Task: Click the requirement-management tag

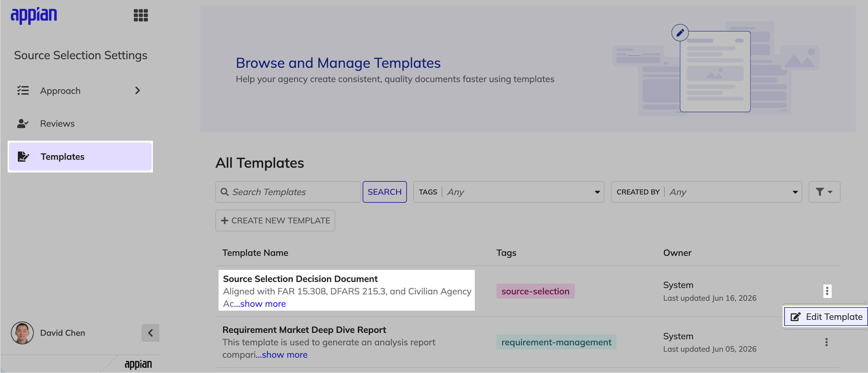Action: [x=556, y=342]
